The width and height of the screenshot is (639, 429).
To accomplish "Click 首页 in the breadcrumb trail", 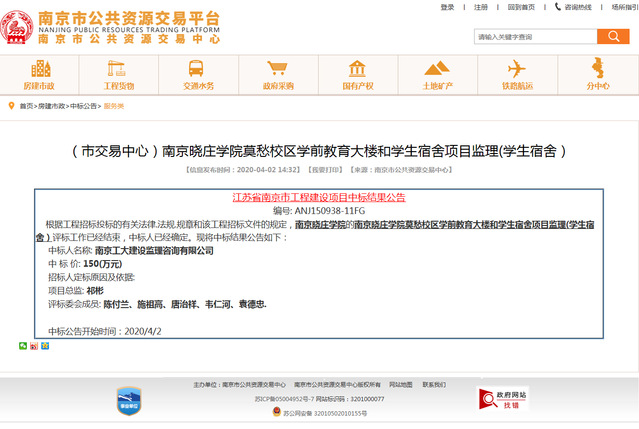I will tap(26, 105).
